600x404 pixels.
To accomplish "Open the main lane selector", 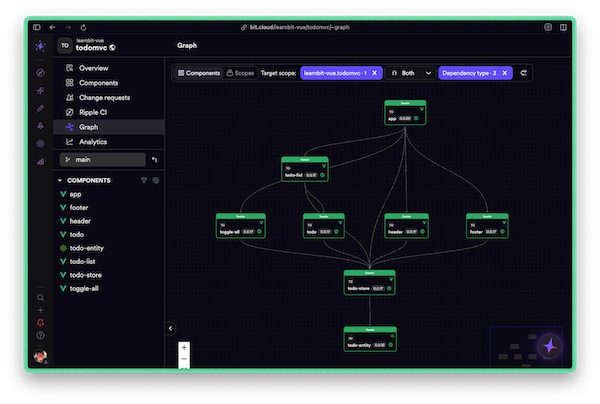I will click(103, 160).
